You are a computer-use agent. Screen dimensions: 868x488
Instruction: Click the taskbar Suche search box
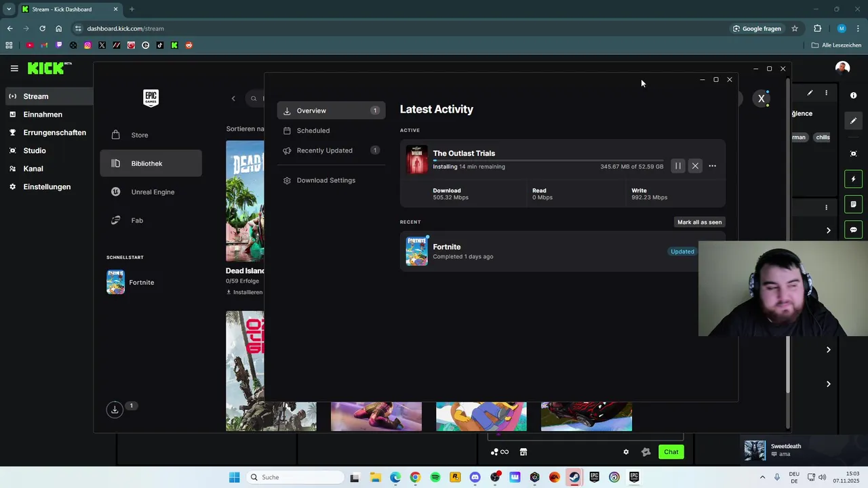pos(295,477)
